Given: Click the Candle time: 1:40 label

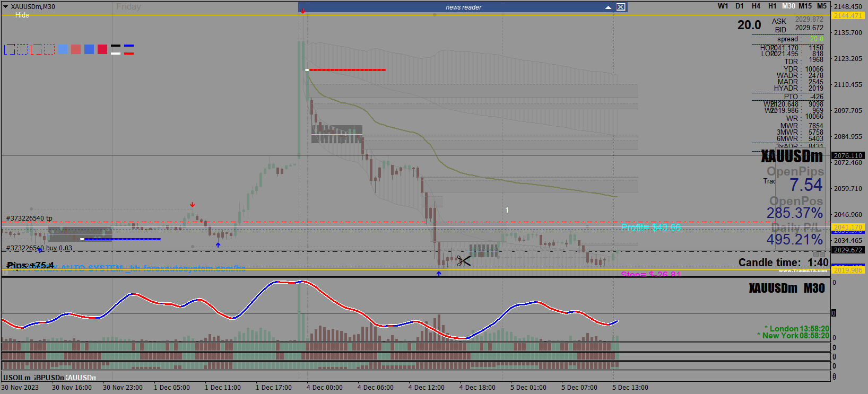Looking at the screenshot, I should click(783, 262).
